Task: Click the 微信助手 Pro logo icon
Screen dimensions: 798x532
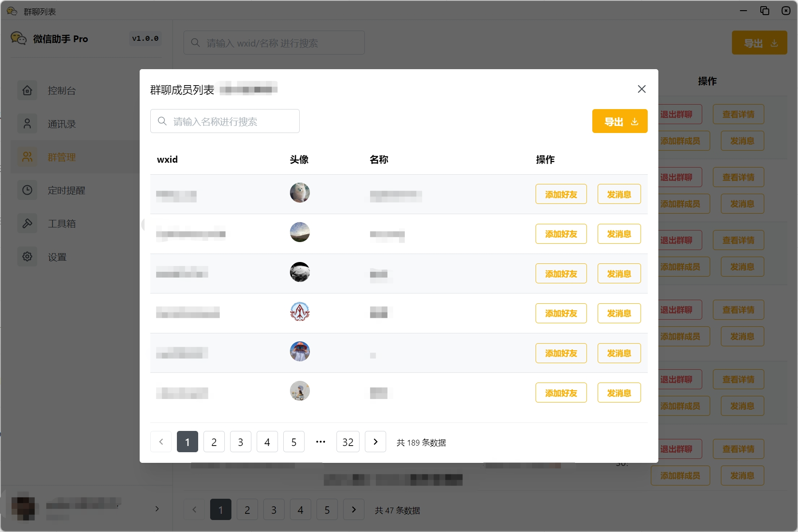Action: click(x=19, y=39)
